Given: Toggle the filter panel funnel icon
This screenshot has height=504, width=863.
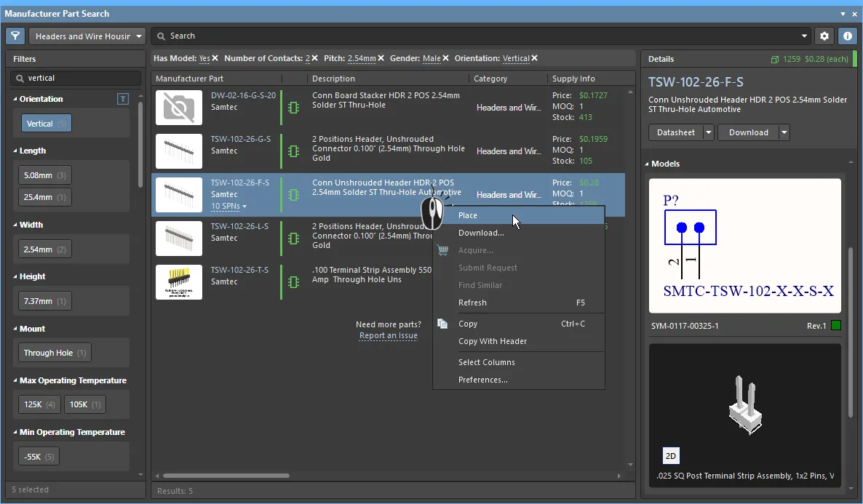Looking at the screenshot, I should coord(15,36).
